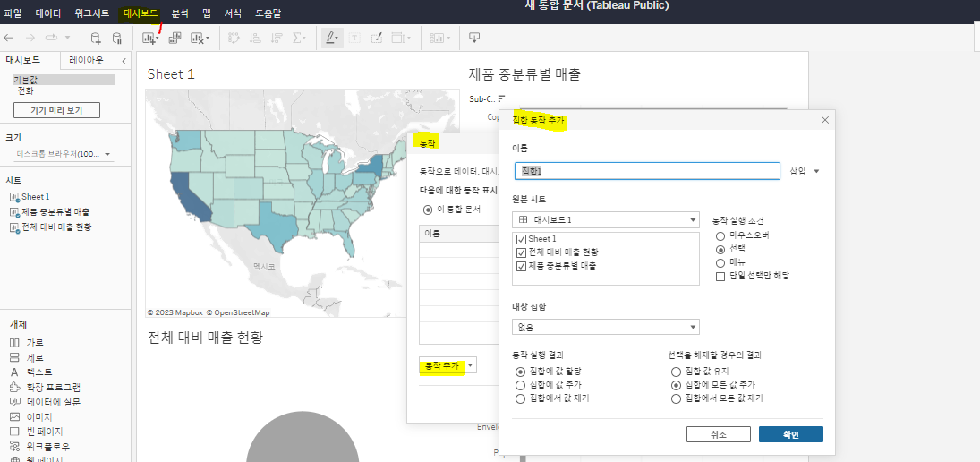Close the 집합 동작 추가 dialog

(x=824, y=120)
